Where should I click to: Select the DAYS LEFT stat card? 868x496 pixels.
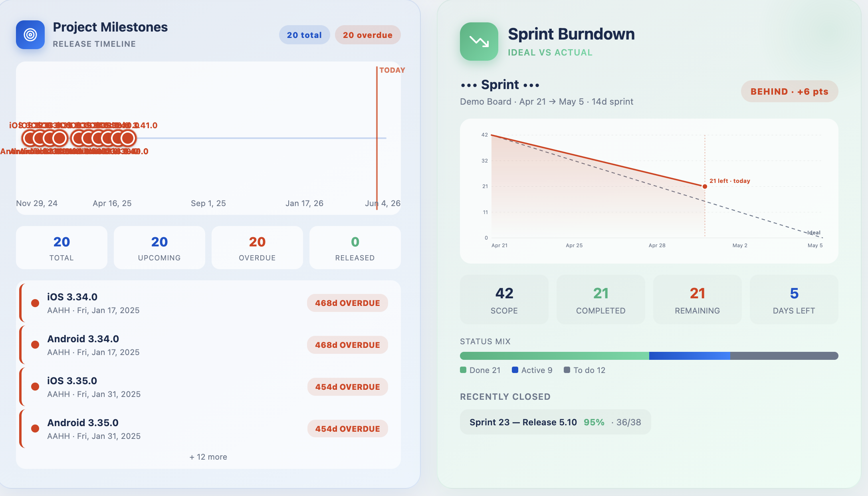[x=794, y=300]
